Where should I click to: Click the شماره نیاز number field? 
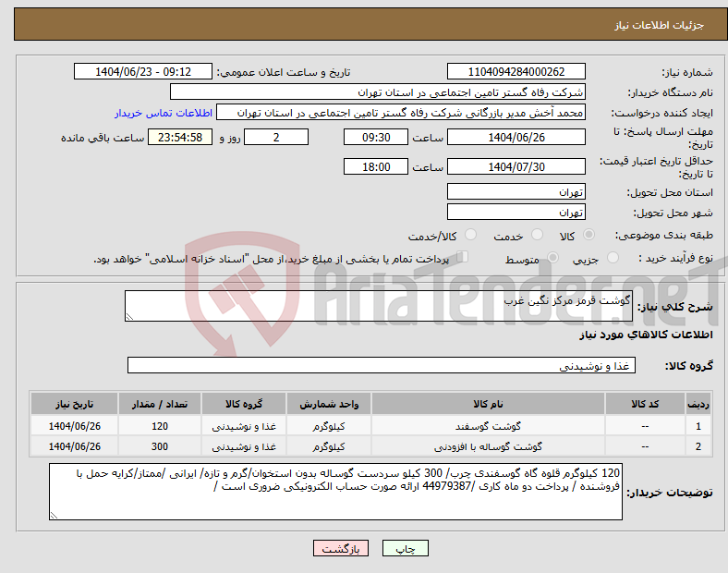click(516, 71)
